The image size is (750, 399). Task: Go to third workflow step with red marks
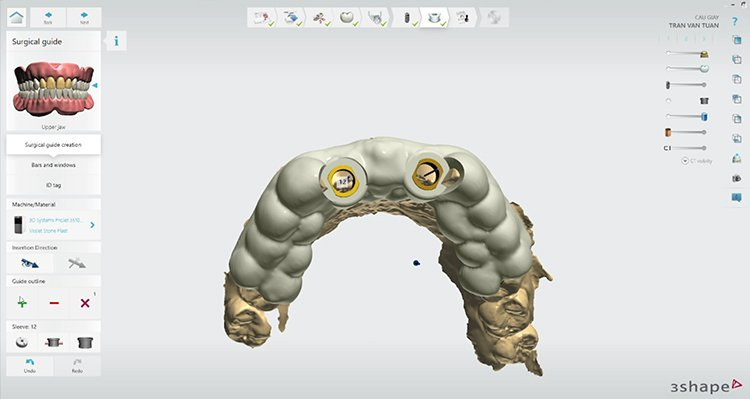click(x=319, y=18)
